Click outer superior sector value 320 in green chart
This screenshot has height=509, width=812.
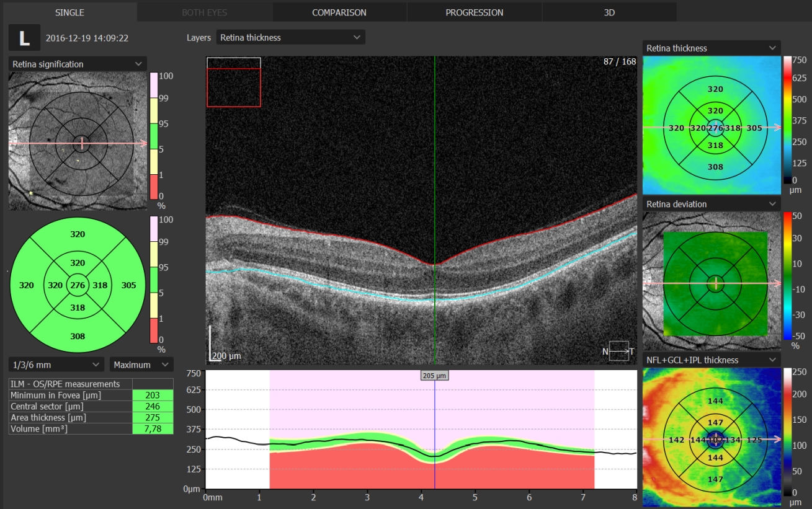tap(78, 234)
